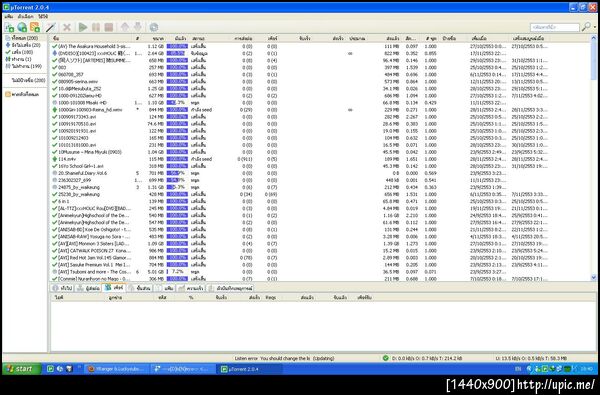Viewport: 600px width, 395px height.
Task: Click progress bar of '20.Shameful.Diary.Vol.6' row
Action: (177, 173)
